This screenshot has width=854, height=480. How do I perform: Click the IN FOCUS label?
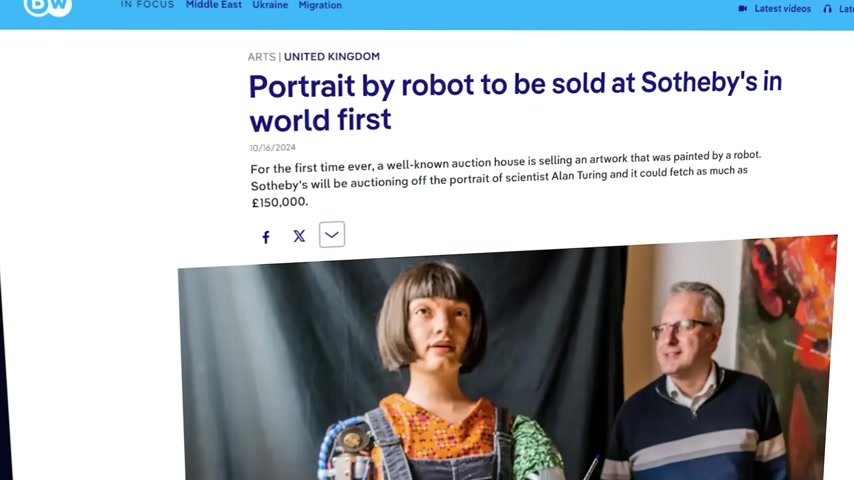(x=147, y=4)
